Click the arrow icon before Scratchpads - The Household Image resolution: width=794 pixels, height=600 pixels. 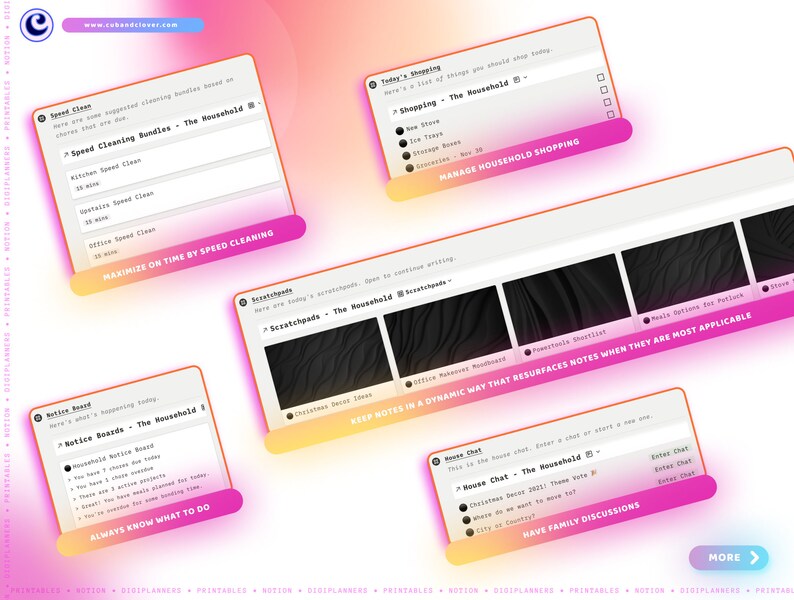pos(265,330)
